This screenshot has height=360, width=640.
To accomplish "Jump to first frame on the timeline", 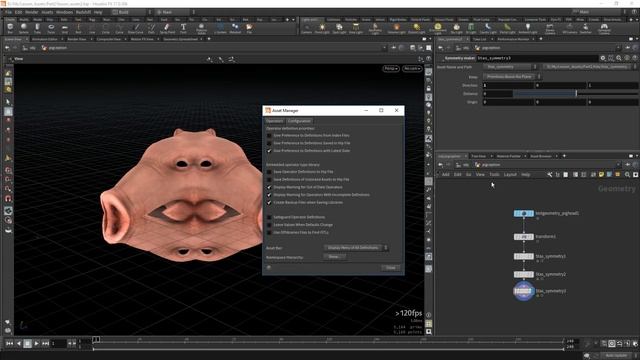I will (x=9, y=344).
